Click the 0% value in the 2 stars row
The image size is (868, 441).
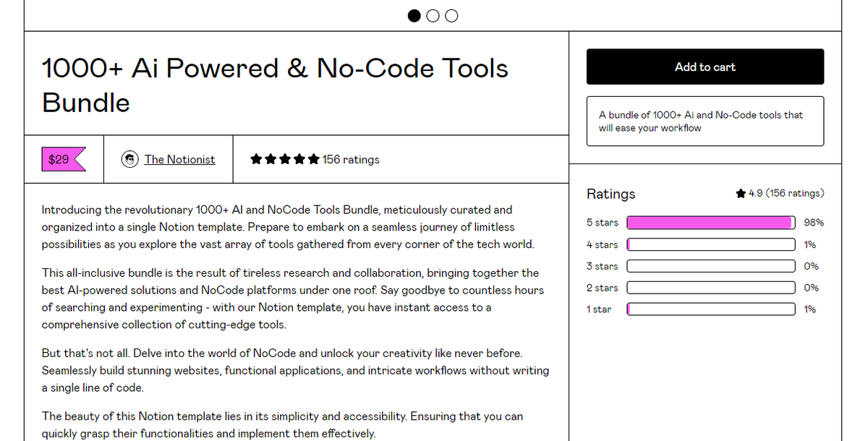pos(812,288)
